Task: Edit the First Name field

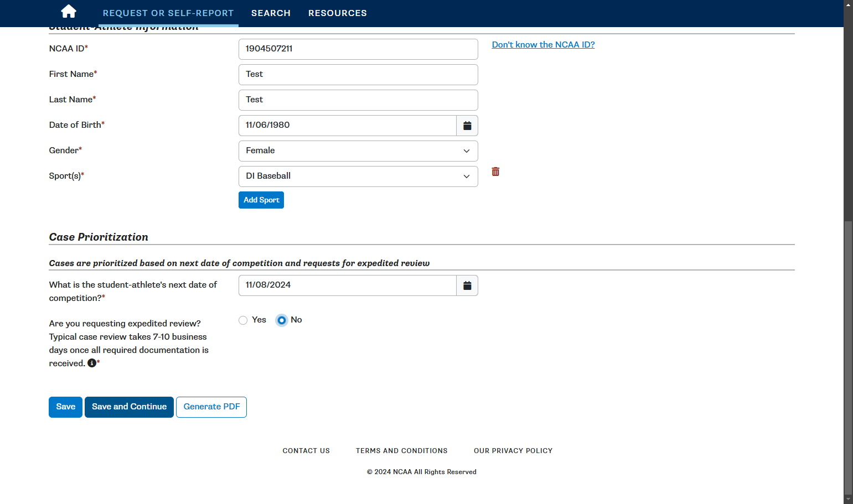Action: (358, 75)
